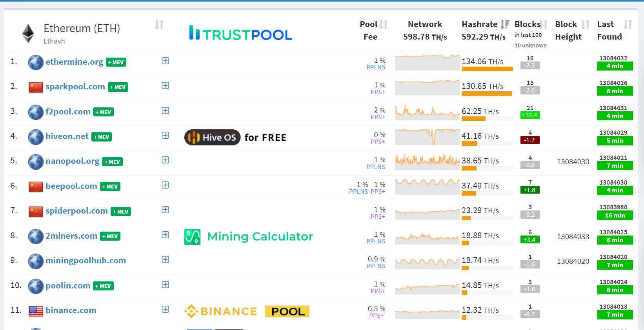Click the globe icon beside ethermine.org
This screenshot has width=644, height=330.
click(x=36, y=62)
